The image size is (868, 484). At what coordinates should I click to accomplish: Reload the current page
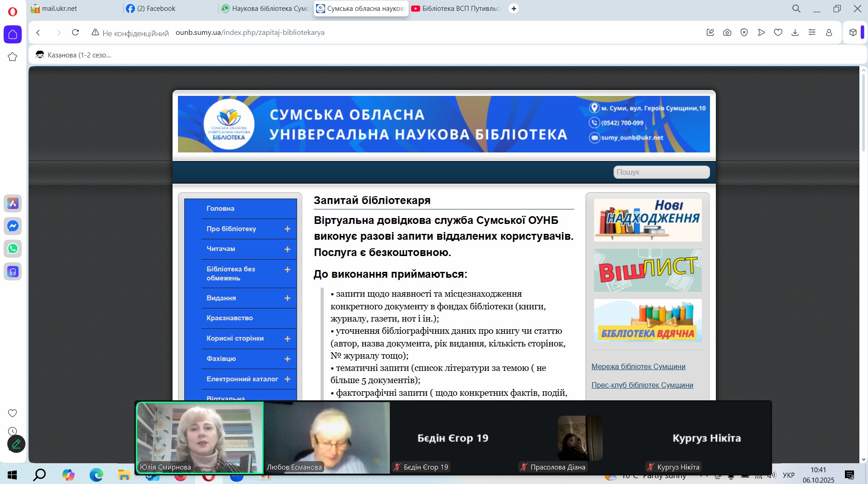76,33
